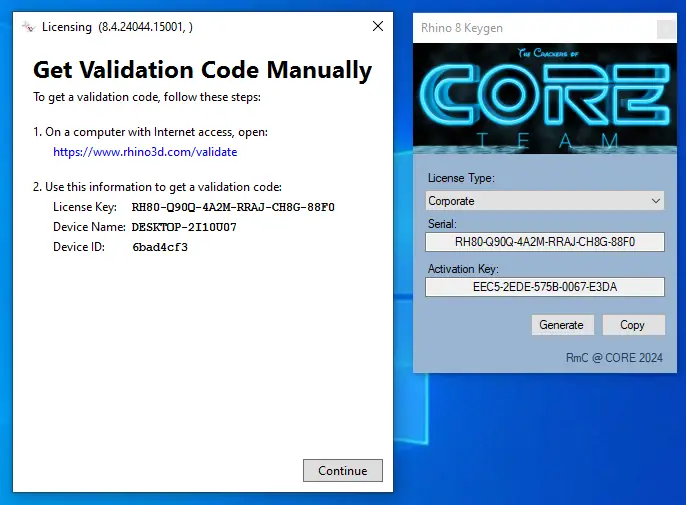Click the Copy button

(634, 325)
